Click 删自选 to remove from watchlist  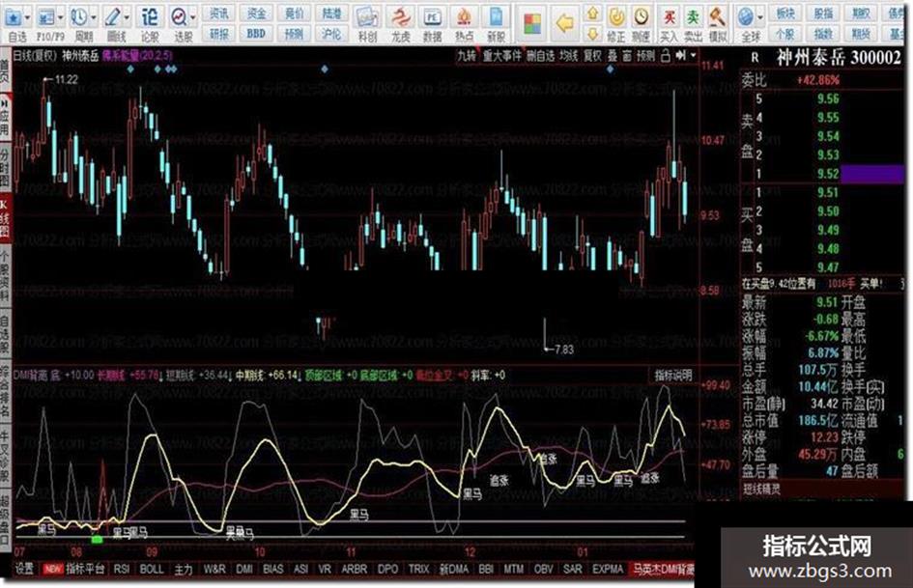click(540, 56)
